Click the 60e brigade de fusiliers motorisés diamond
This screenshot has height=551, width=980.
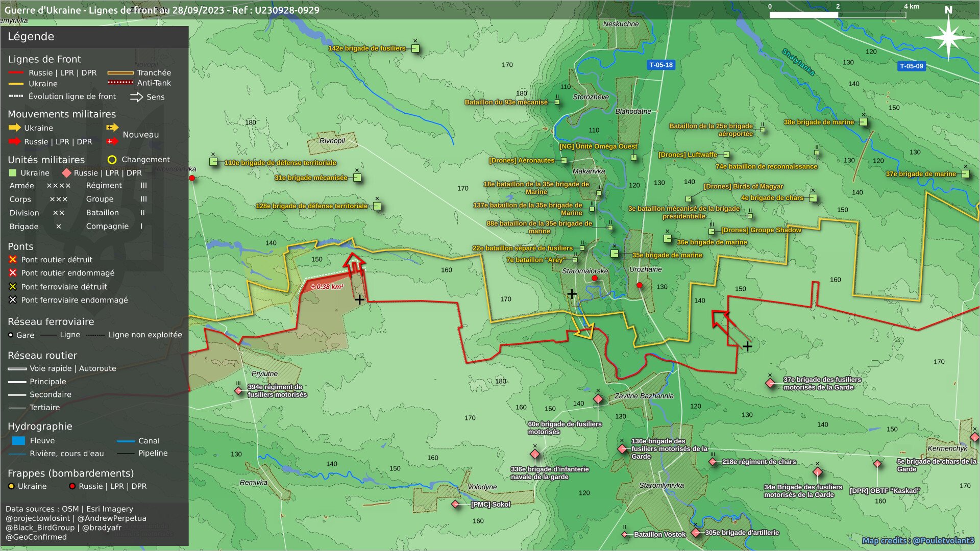click(598, 399)
